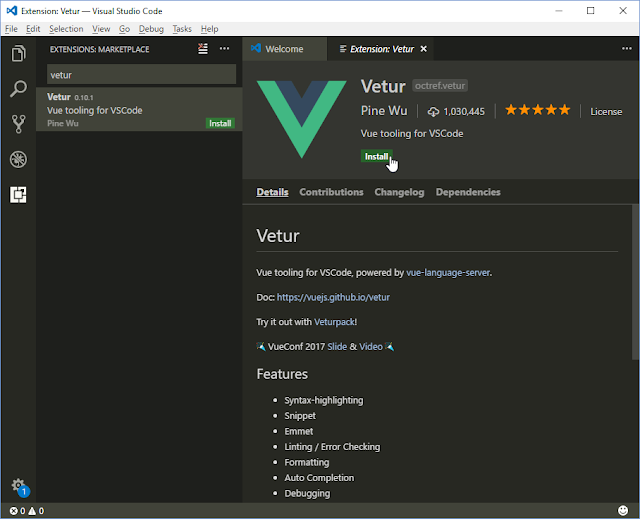Switch to the Welcome tab
This screenshot has height=519, width=640.
(x=284, y=49)
